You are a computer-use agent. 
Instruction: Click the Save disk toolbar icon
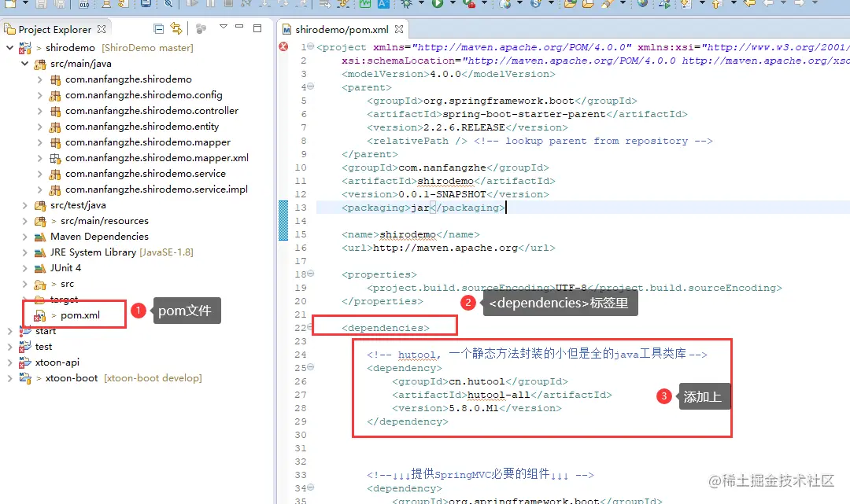(x=41, y=4)
